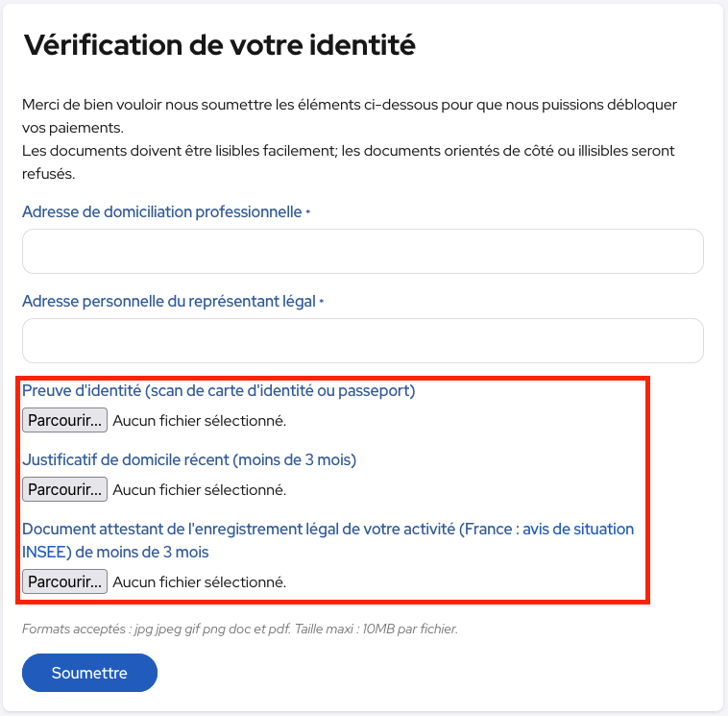Submit the form with Soumettre button
The width and height of the screenshot is (728, 716).
coord(89,673)
